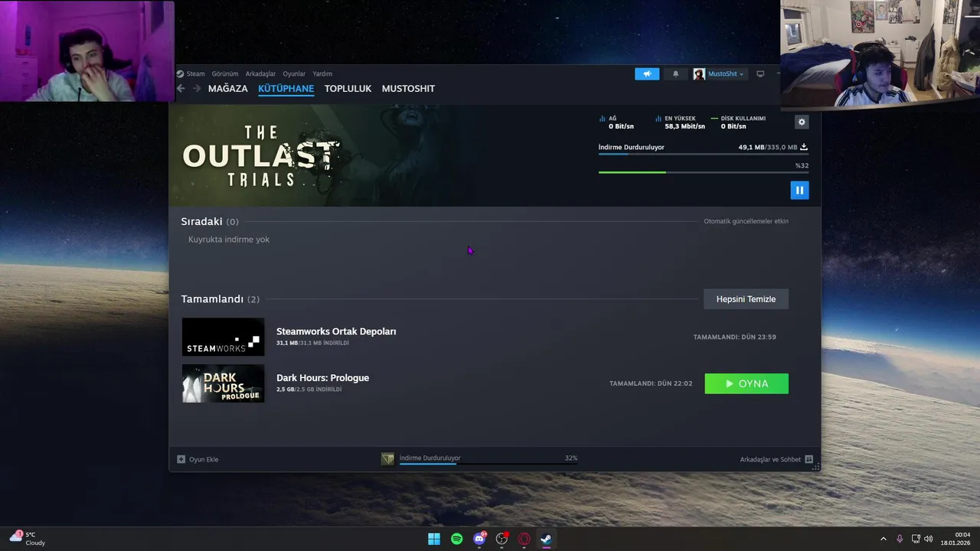Expand the hidden system tray icons
The width and height of the screenshot is (980, 551).
coord(883,539)
